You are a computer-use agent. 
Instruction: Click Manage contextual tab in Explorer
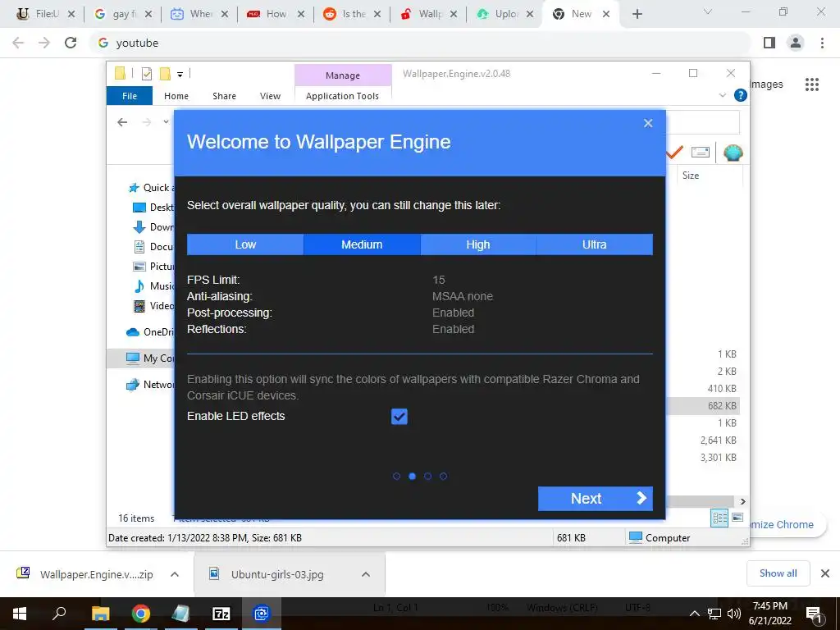(343, 75)
